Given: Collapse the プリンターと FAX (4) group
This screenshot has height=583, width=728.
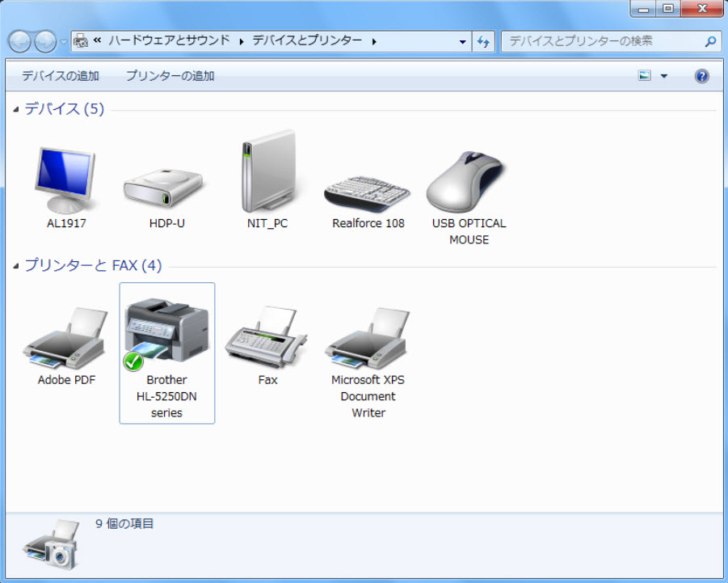Looking at the screenshot, I should pos(16,267).
